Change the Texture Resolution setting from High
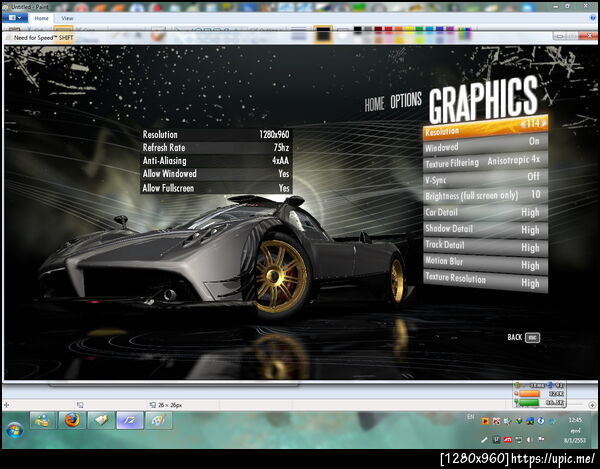The image size is (600, 469). coord(486,281)
